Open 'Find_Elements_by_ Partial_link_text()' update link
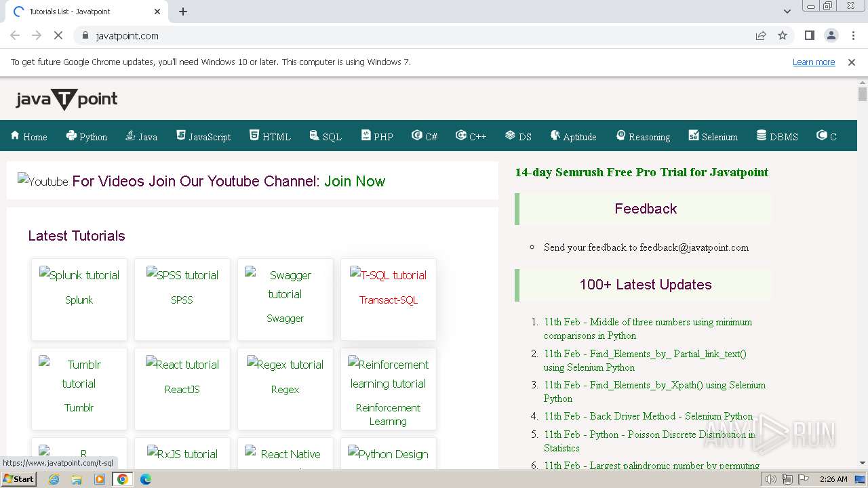 coord(645,361)
